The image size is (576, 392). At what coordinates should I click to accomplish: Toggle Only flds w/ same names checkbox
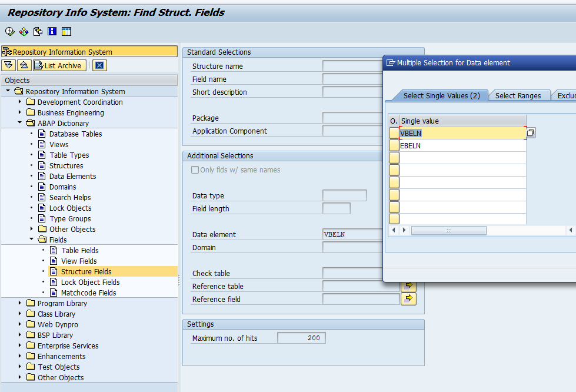pyautogui.click(x=195, y=170)
